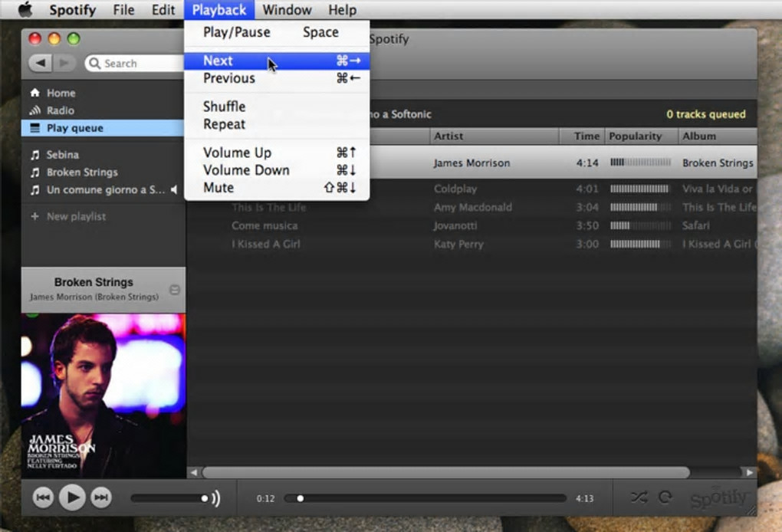This screenshot has width=782, height=532.
Task: Click the green zoom window button
Action: click(74, 38)
